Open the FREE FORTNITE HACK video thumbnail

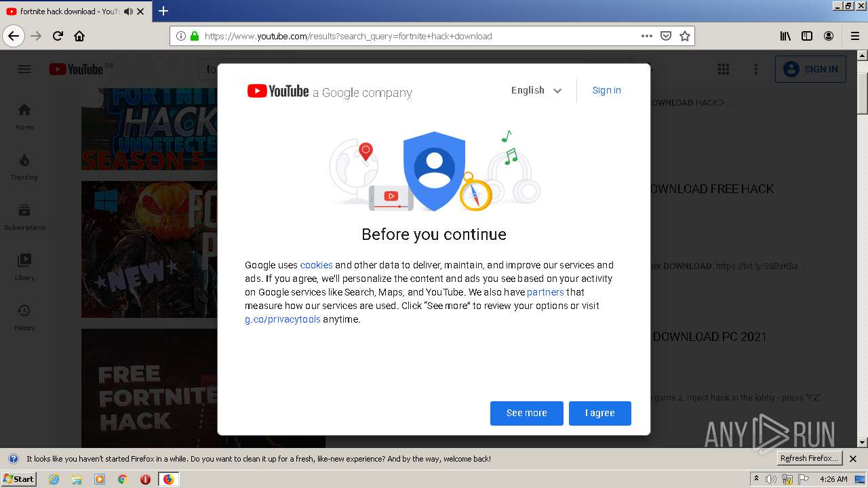point(149,388)
